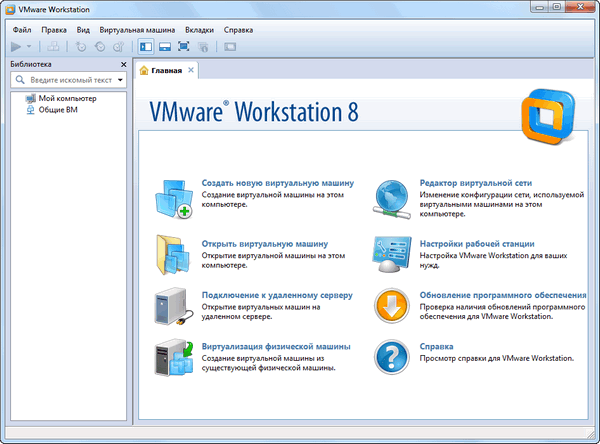Toggle full screen mode in toolbar
600x444 pixels.
(184, 46)
